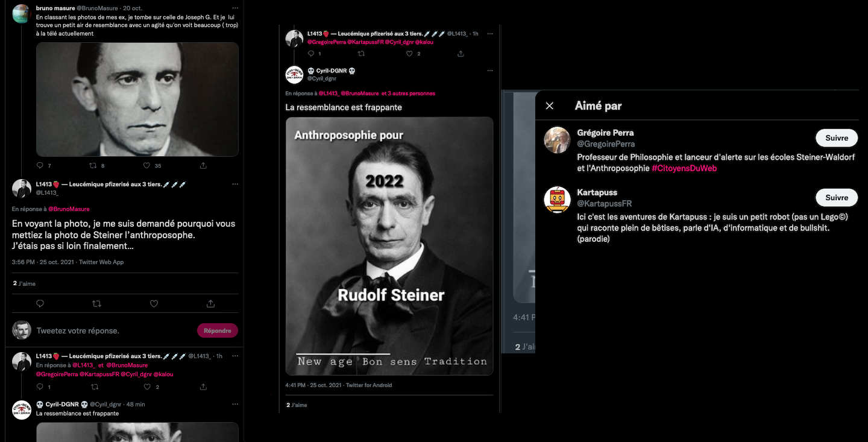The image size is (868, 442).
Task: Open Kartapuss robot avatar profile
Action: [x=557, y=200]
